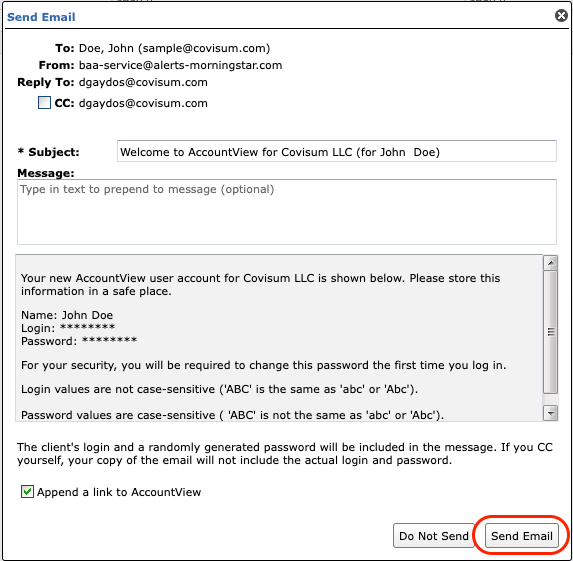Image resolution: width=573 pixels, height=561 pixels.
Task: Click the Send Email dialog title
Action: (41, 17)
